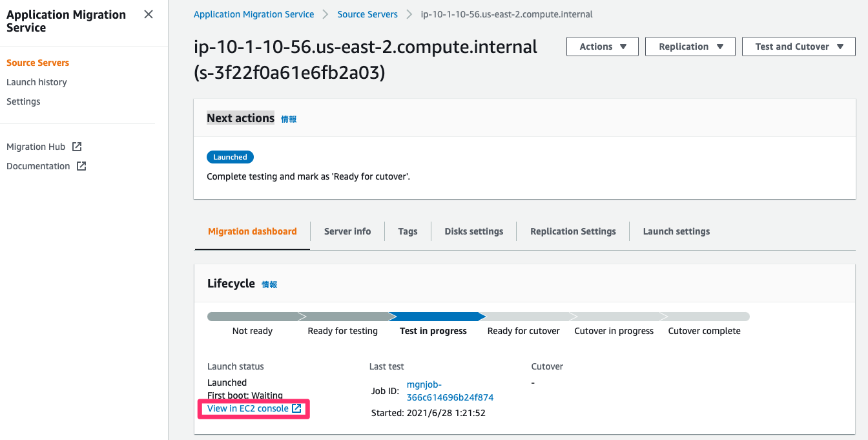The height and width of the screenshot is (440, 868).
Task: Expand the Replication dropdown menu
Action: point(690,47)
